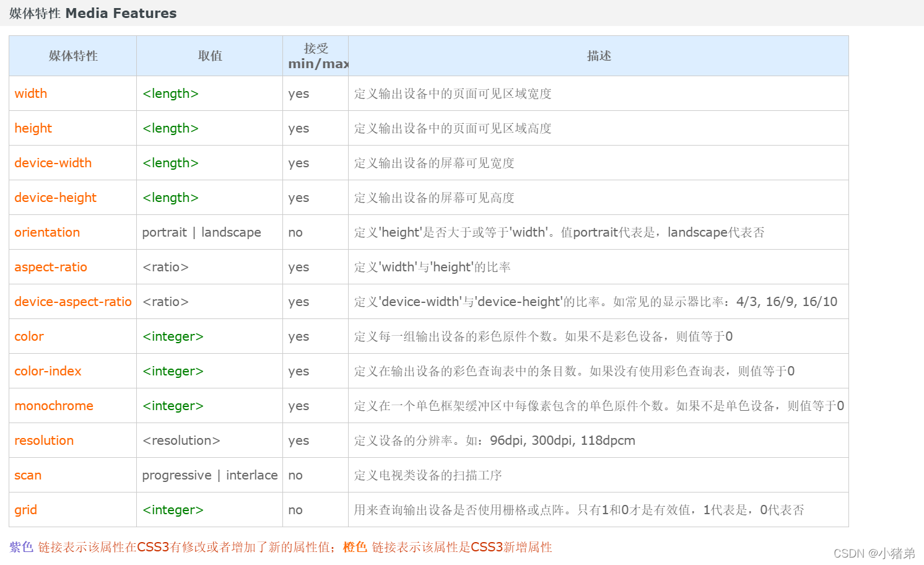Click the '媒体特性 Media Features' section heading
924x565 pixels.
[x=93, y=13]
